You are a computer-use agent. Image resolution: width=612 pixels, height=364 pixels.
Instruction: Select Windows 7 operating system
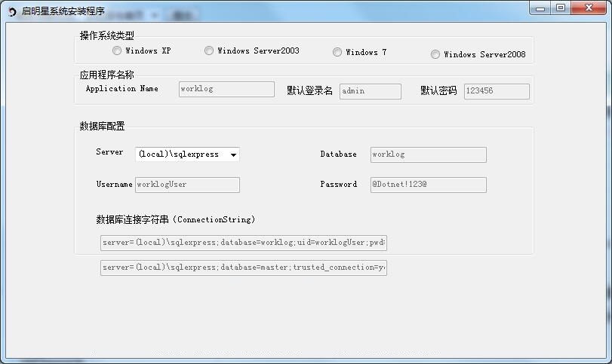[337, 52]
